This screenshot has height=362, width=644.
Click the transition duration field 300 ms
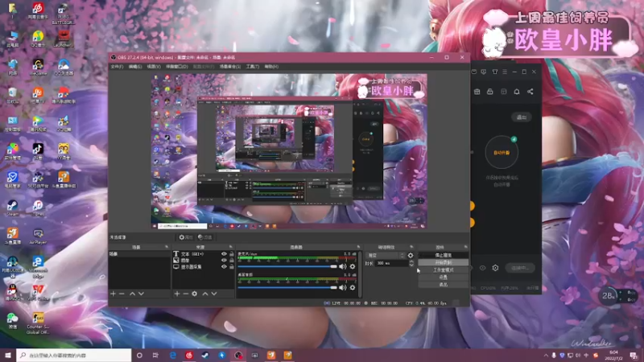pos(391,264)
